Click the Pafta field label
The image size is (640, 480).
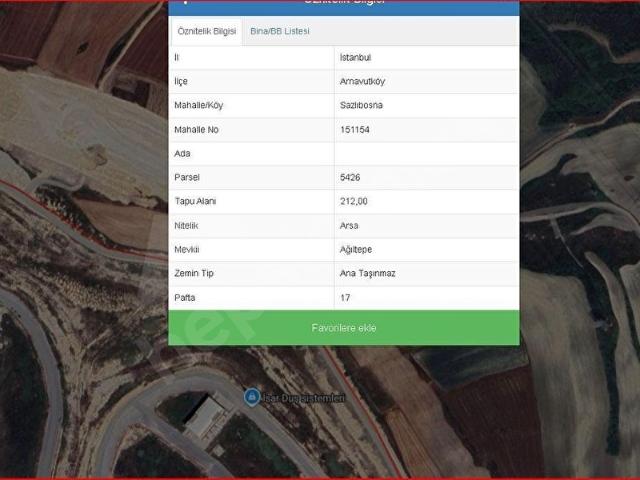[x=184, y=298]
